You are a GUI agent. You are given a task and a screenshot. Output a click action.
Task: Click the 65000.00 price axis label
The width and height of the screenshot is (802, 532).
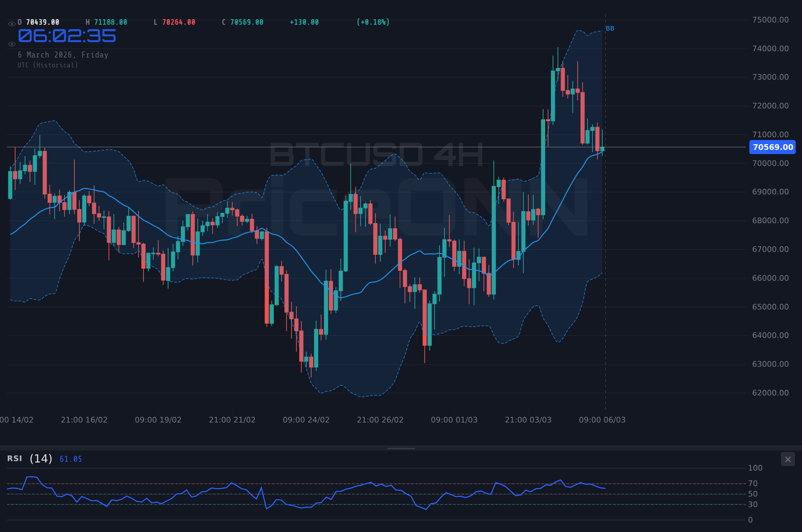click(x=770, y=307)
